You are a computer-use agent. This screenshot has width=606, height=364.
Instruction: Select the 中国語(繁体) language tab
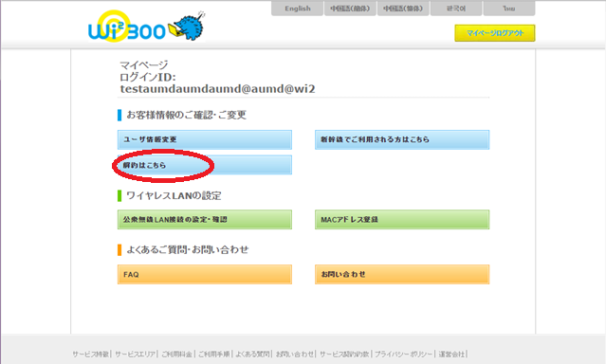click(x=403, y=9)
